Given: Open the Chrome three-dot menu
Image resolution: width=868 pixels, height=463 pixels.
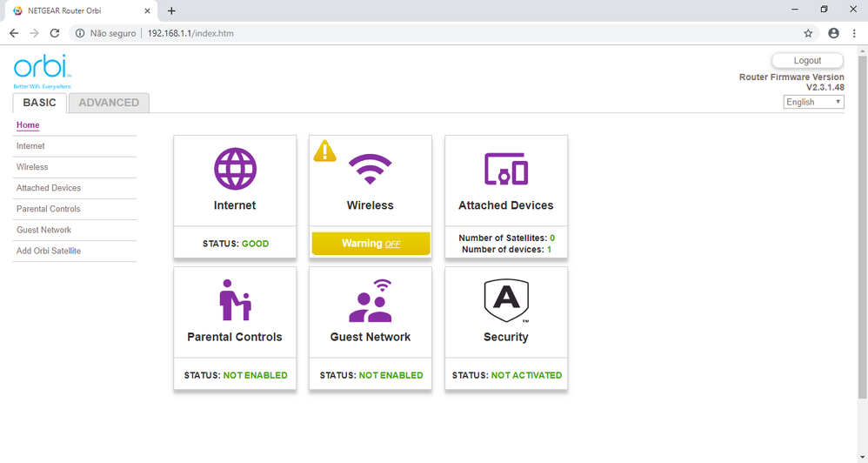Looking at the screenshot, I should pyautogui.click(x=854, y=33).
